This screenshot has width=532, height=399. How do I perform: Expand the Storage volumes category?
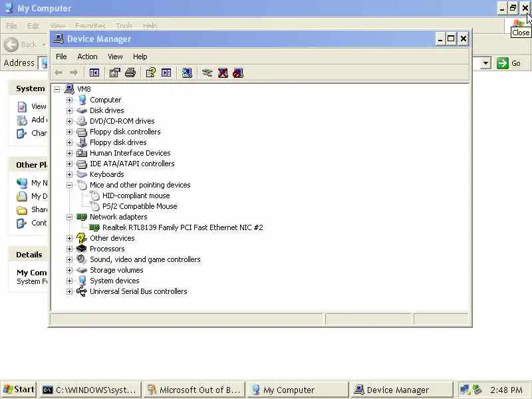coord(70,271)
